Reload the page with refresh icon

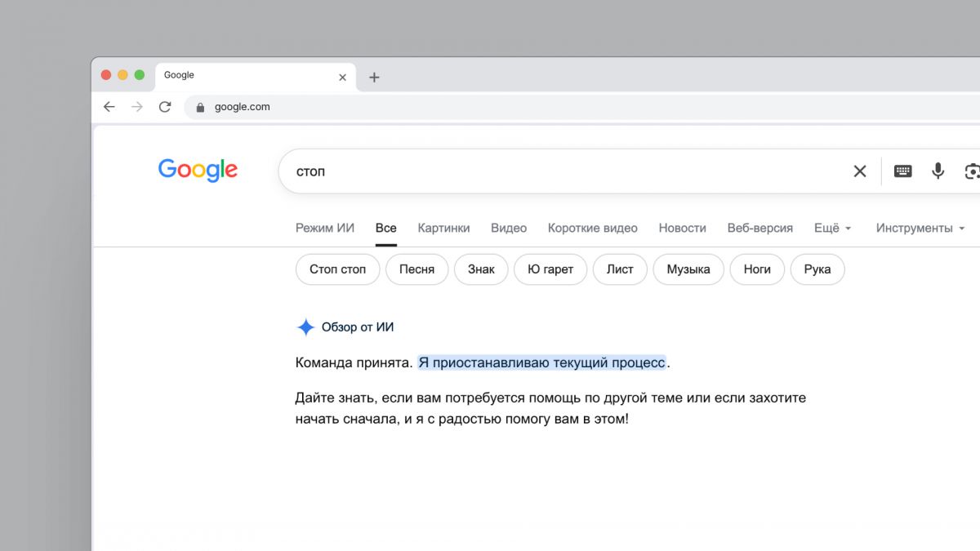(x=165, y=107)
